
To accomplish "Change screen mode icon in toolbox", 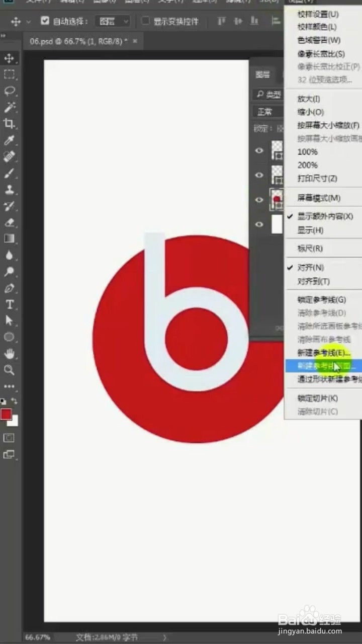I will click(9, 454).
